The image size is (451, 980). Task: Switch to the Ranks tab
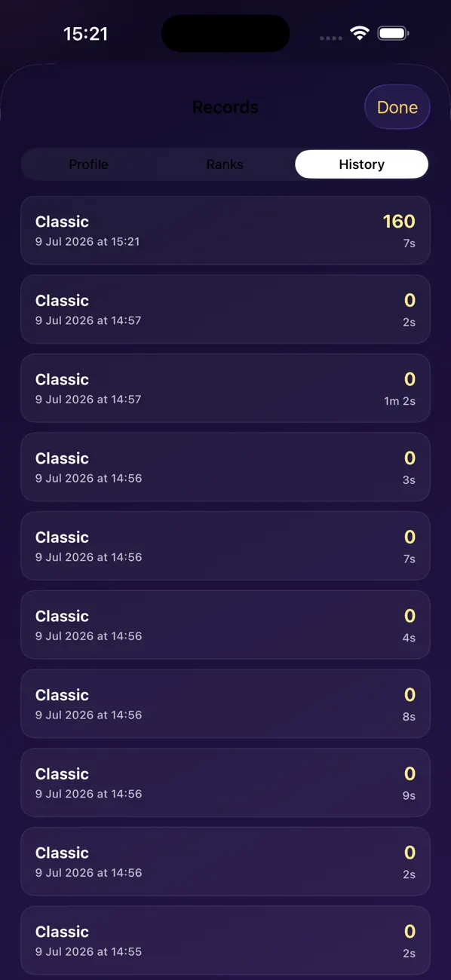(225, 164)
